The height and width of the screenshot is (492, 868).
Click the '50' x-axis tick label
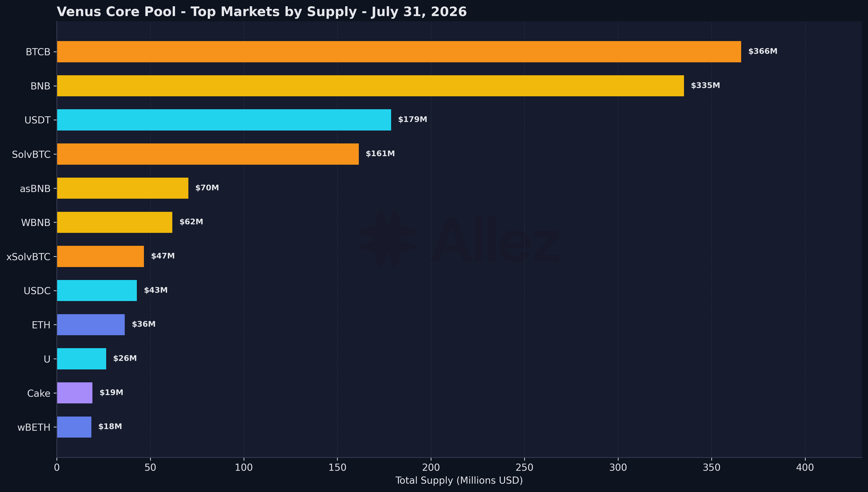[x=150, y=468]
